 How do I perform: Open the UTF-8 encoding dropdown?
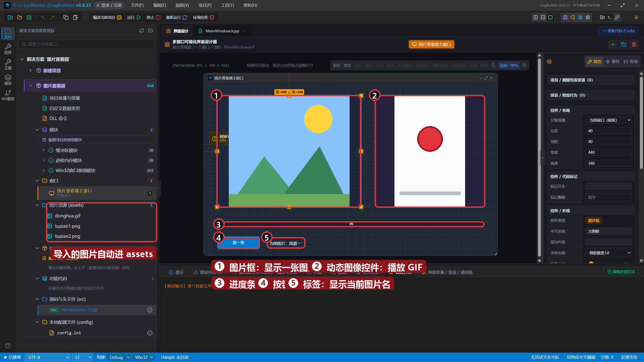(48, 357)
